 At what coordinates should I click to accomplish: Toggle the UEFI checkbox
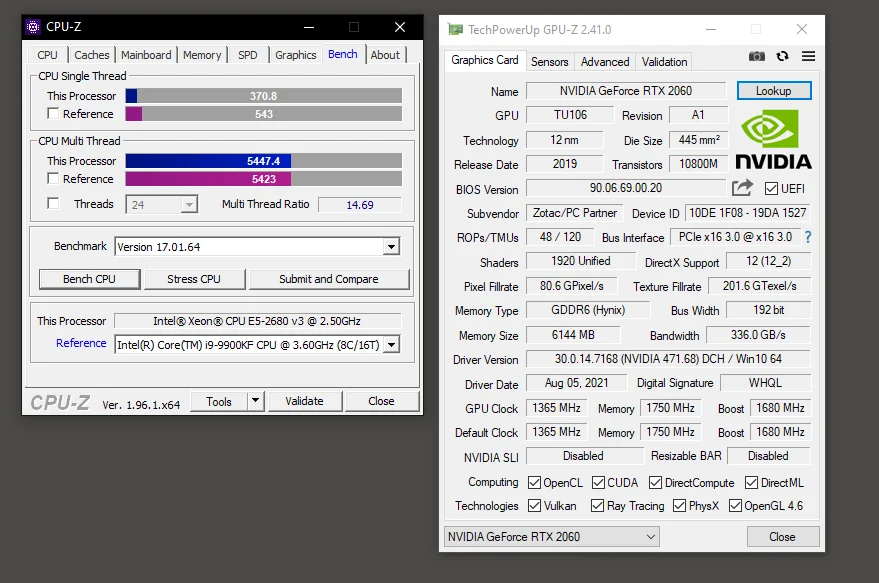(771, 188)
